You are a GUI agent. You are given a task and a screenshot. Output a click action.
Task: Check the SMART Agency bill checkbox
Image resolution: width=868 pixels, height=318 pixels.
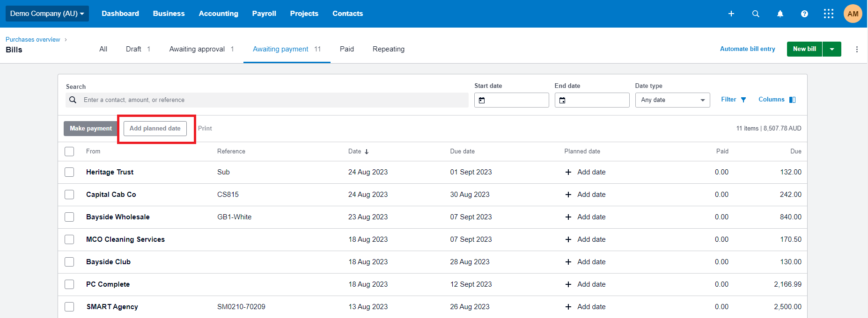(x=69, y=307)
